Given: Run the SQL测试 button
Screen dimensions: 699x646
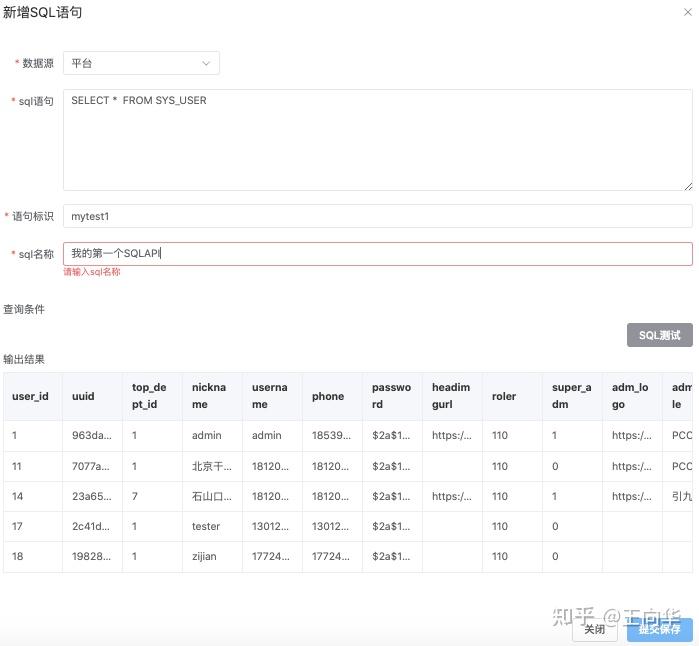Looking at the screenshot, I should coord(659,335).
